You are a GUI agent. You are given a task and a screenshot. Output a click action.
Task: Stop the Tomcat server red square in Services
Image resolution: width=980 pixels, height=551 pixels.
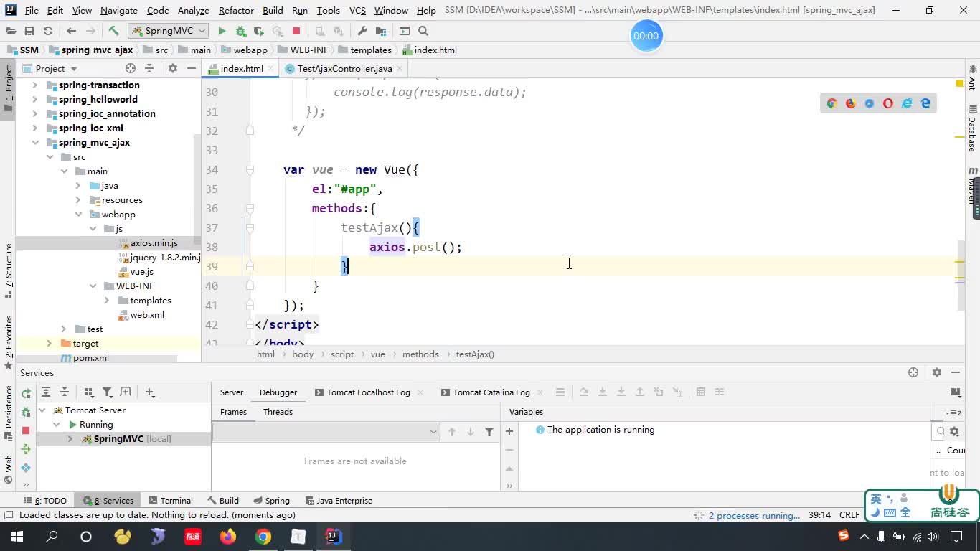[x=26, y=430]
